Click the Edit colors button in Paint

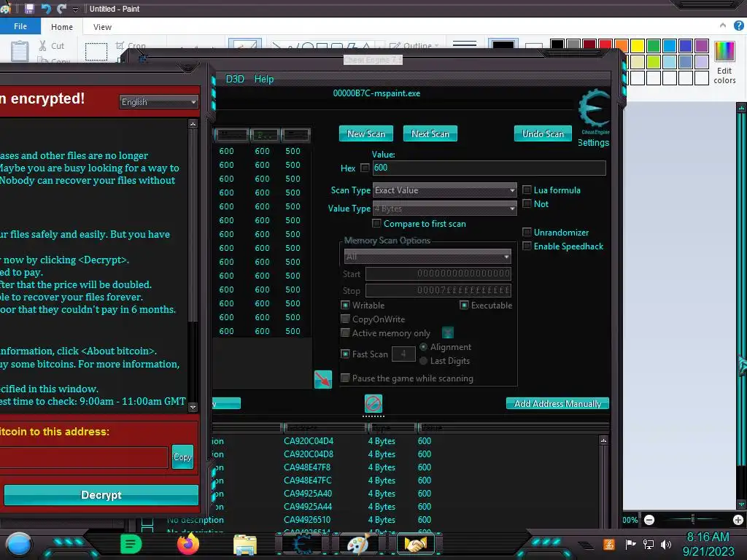[x=724, y=63]
